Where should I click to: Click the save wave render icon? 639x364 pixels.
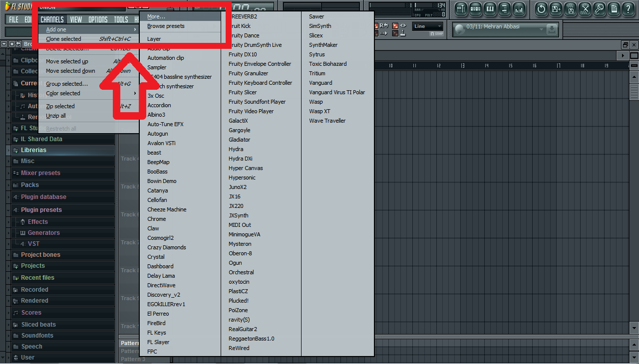tap(571, 8)
